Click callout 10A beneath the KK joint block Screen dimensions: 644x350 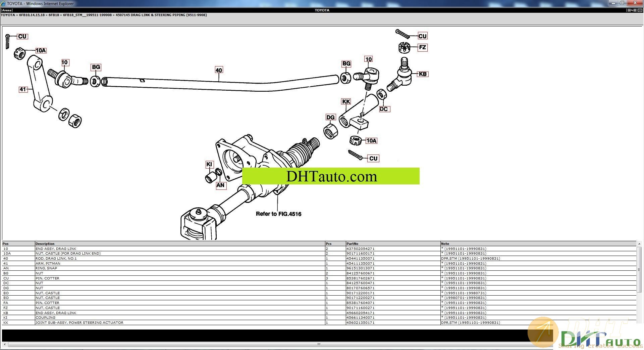371,141
